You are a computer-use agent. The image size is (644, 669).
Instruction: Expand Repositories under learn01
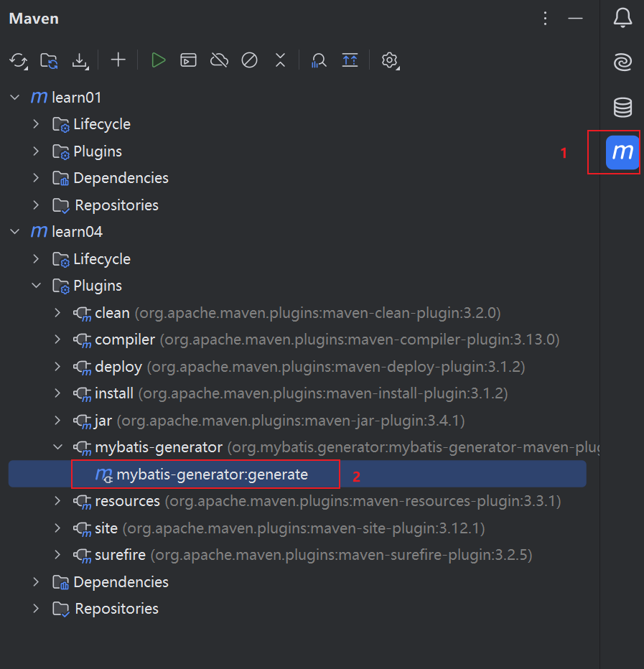[x=37, y=205]
